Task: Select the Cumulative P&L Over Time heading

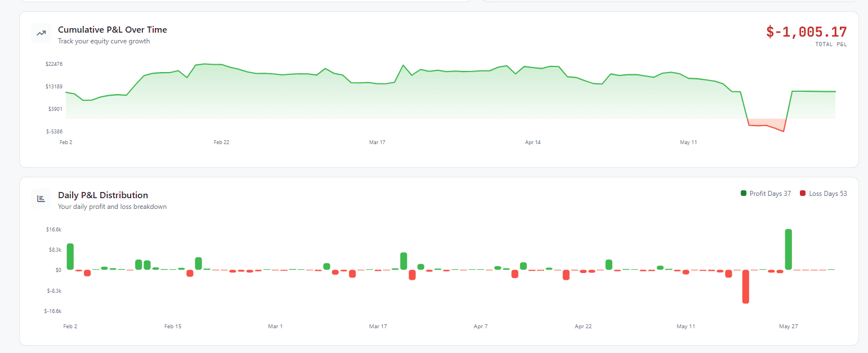Action: (113, 30)
